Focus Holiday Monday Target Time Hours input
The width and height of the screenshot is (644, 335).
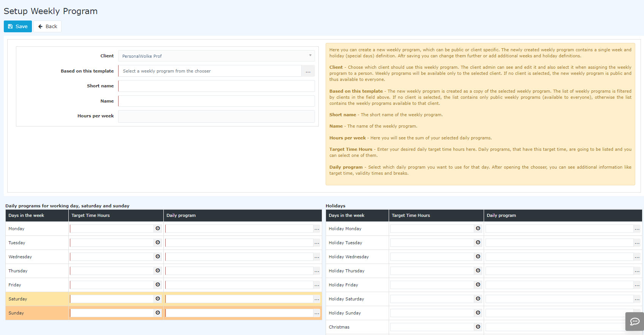click(x=432, y=229)
